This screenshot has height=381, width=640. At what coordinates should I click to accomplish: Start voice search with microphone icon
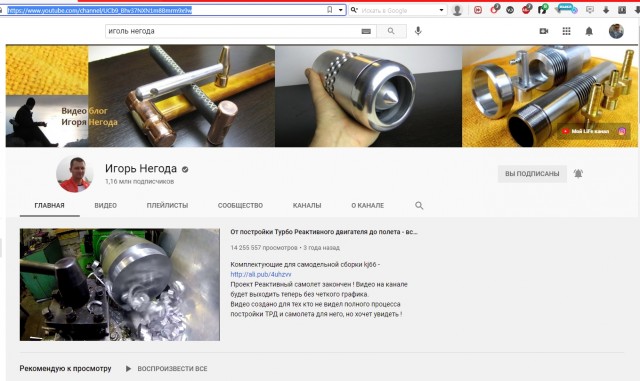pyautogui.click(x=418, y=31)
